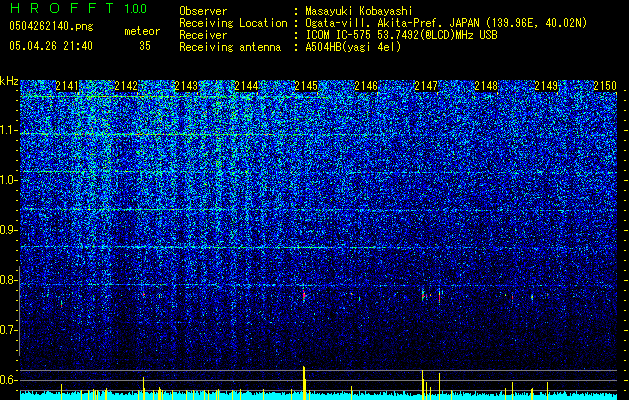
Task: Click the "Observer" field label
Action: [x=203, y=11]
